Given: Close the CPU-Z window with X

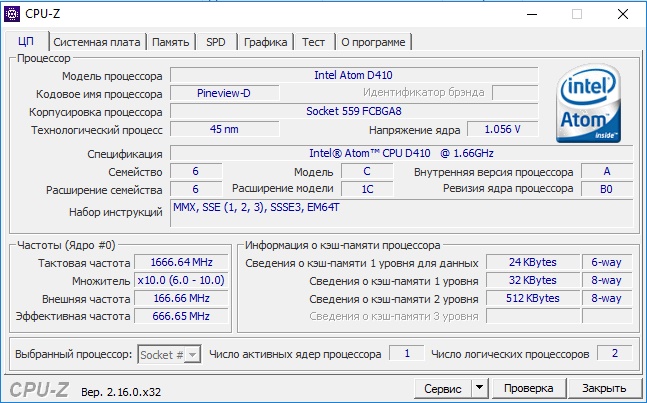Looking at the screenshot, I should pyautogui.click(x=623, y=14).
